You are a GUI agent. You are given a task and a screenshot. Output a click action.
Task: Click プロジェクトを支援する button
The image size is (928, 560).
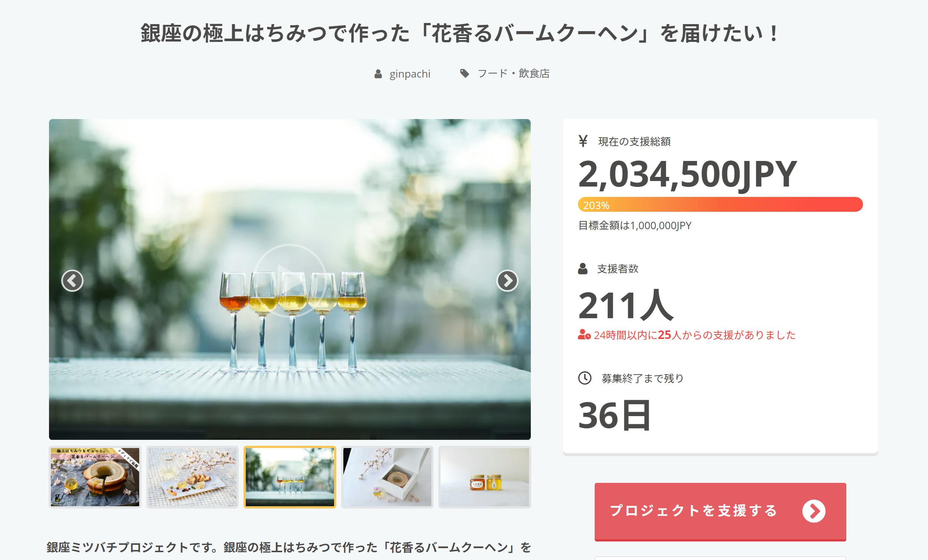720,512
